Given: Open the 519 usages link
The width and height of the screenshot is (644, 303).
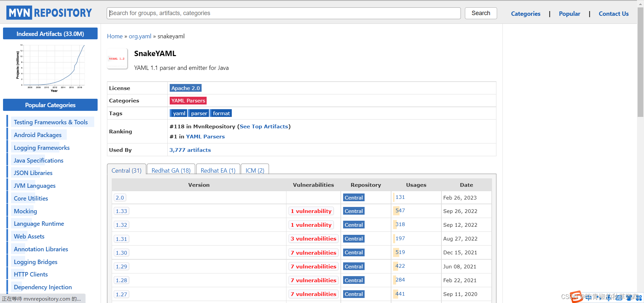Looking at the screenshot, I should click(x=400, y=252).
